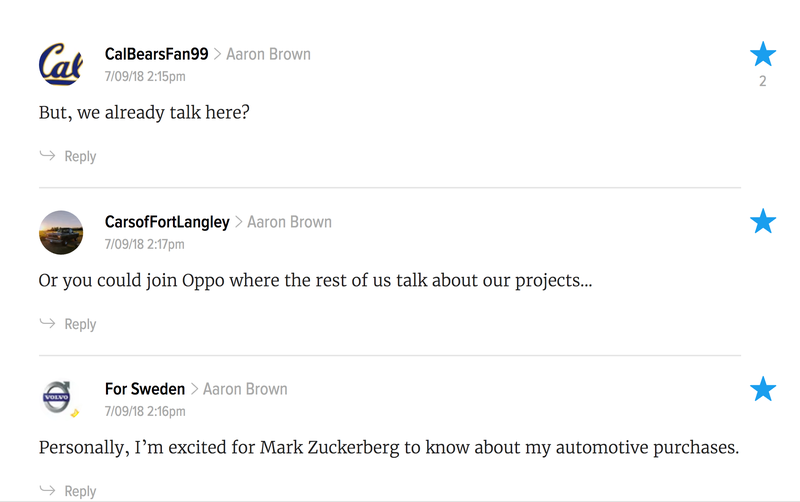Reply to the Mark Zuckerberg comment

[80, 491]
